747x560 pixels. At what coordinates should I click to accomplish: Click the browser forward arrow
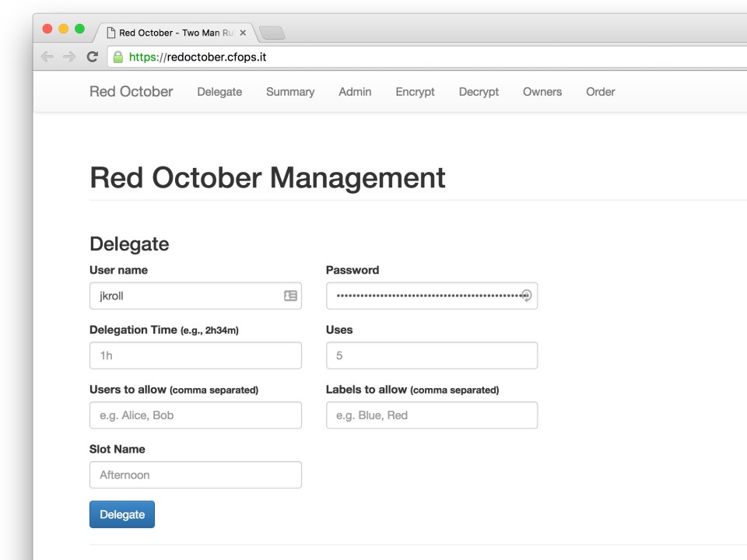(69, 57)
